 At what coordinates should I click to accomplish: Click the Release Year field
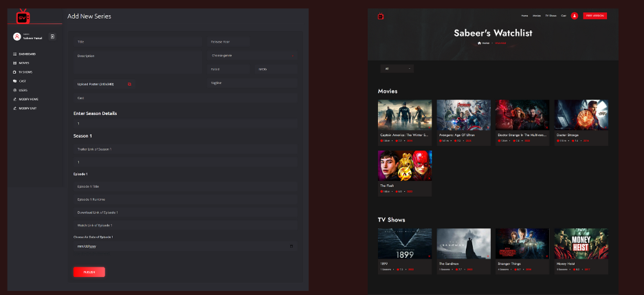click(x=228, y=42)
